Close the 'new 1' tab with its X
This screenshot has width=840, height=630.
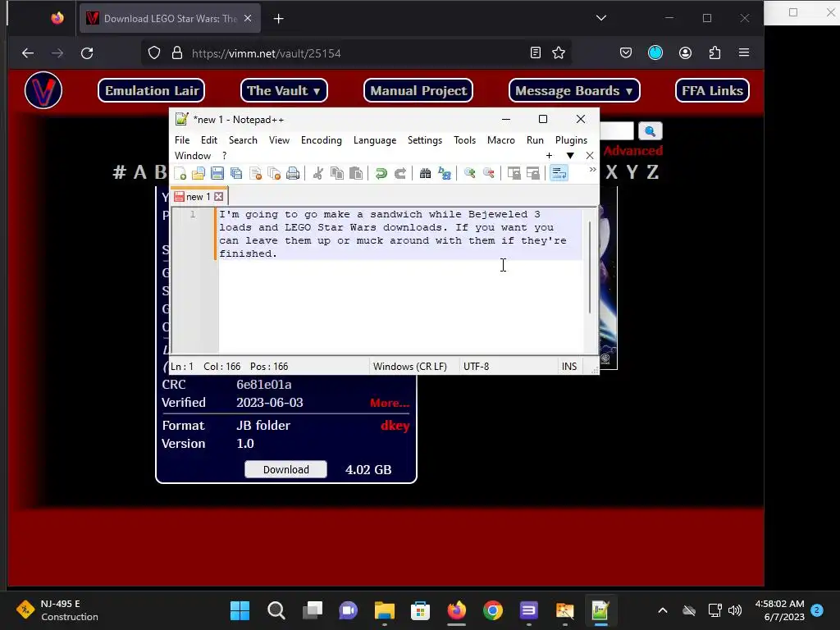[218, 197]
